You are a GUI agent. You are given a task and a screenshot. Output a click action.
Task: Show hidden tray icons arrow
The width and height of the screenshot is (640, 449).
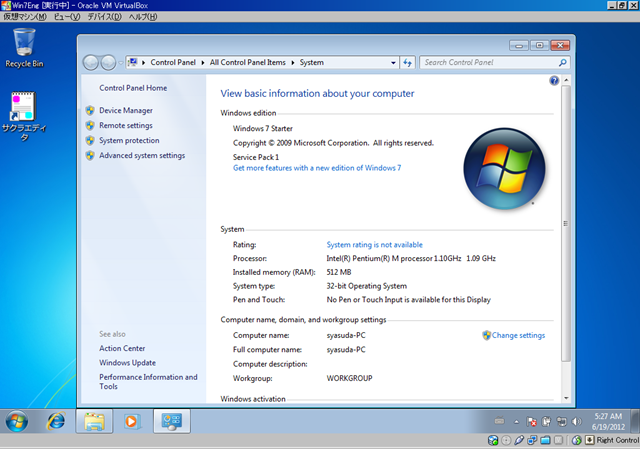click(516, 422)
